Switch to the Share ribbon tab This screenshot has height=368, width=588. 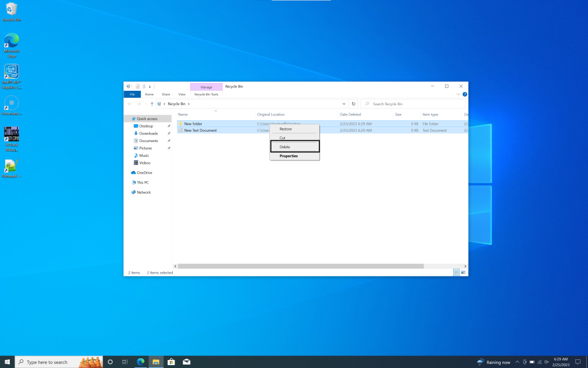(x=166, y=94)
